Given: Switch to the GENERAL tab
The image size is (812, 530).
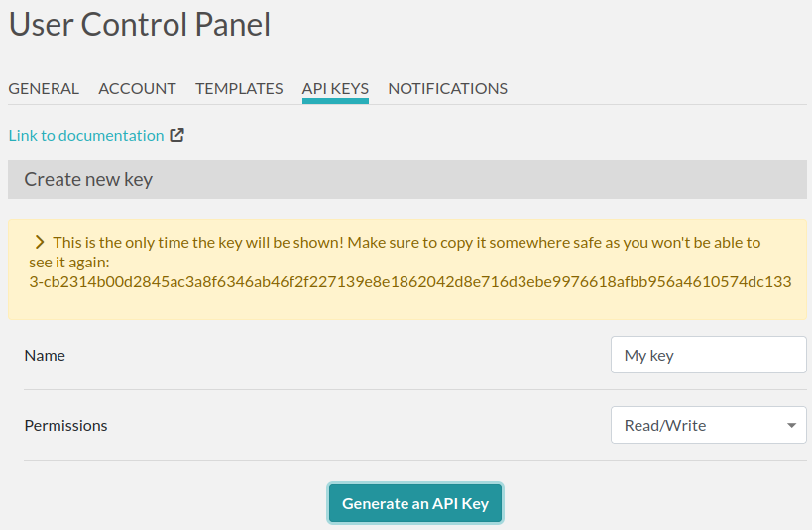Looking at the screenshot, I should 44,89.
